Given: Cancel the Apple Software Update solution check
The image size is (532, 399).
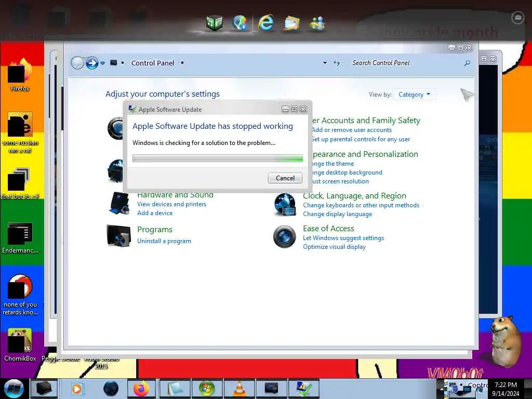Looking at the screenshot, I should point(285,178).
